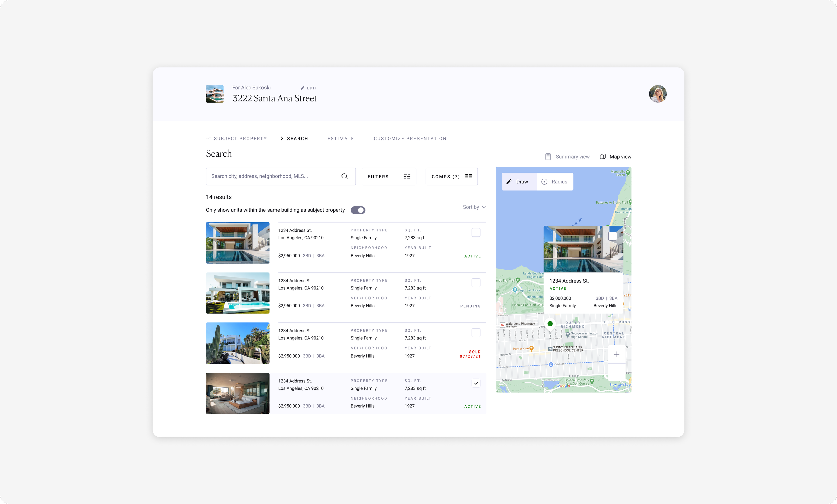837x504 pixels.
Task: Switch to the Estimate step
Action: 340,139
